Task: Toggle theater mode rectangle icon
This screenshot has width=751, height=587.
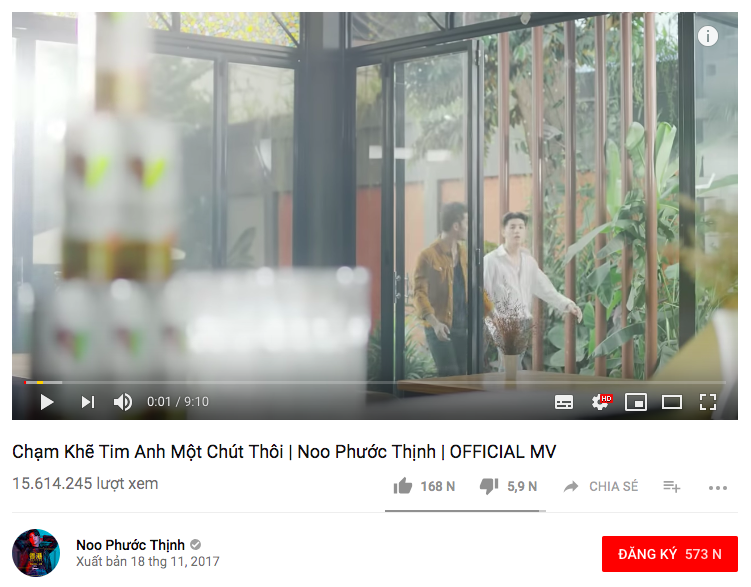Action: [x=671, y=402]
